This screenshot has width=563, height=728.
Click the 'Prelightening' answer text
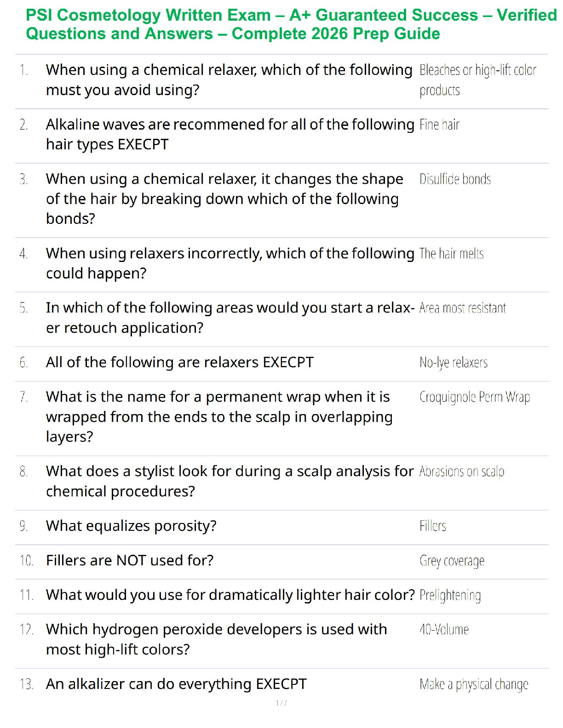click(x=450, y=595)
